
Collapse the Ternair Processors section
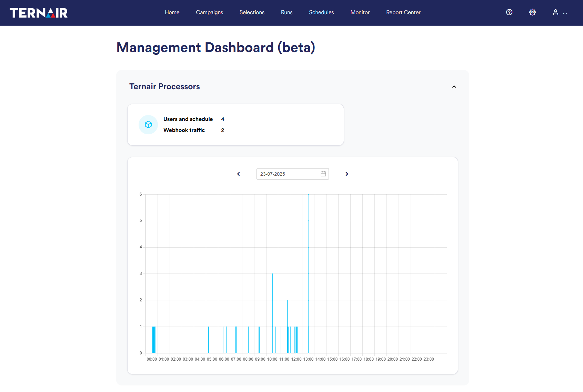point(454,87)
